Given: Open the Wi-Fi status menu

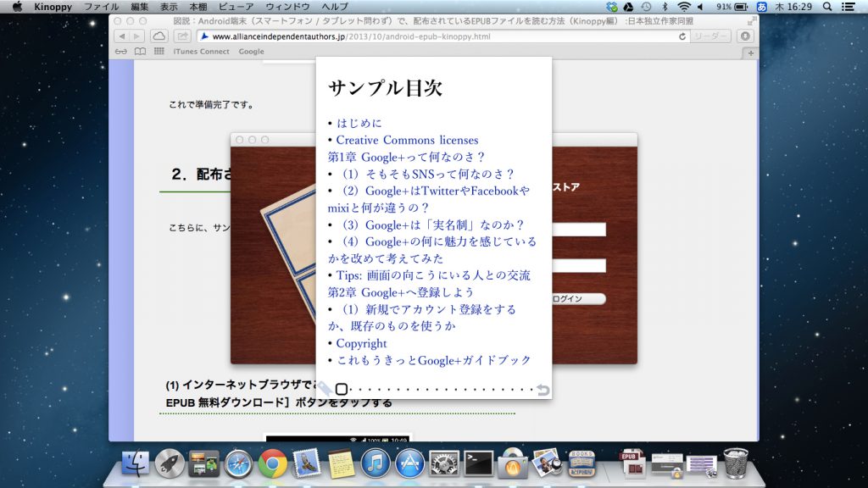Looking at the screenshot, I should coord(684,7).
